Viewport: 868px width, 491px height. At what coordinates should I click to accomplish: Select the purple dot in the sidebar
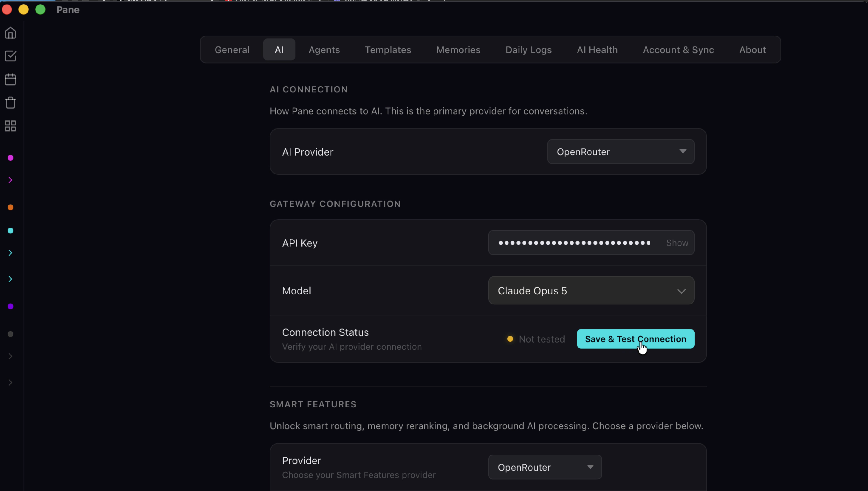coord(10,307)
